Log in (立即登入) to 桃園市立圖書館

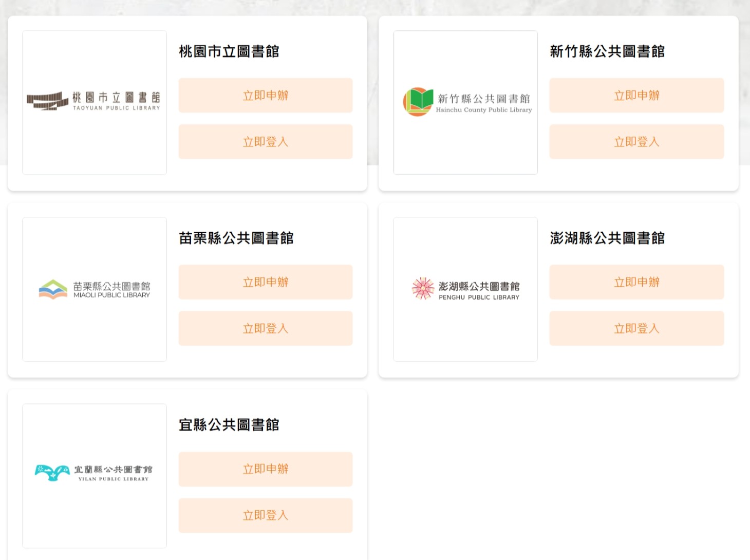pos(266,142)
